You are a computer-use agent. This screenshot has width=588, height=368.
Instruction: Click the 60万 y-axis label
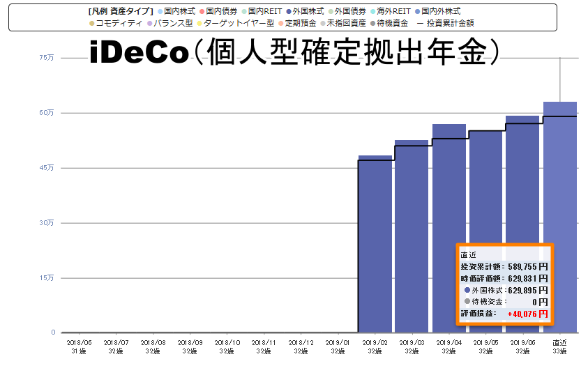pyautogui.click(x=47, y=113)
